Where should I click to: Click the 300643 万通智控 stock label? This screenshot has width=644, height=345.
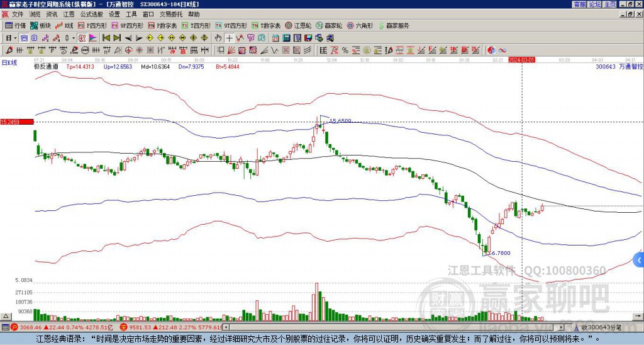point(619,66)
